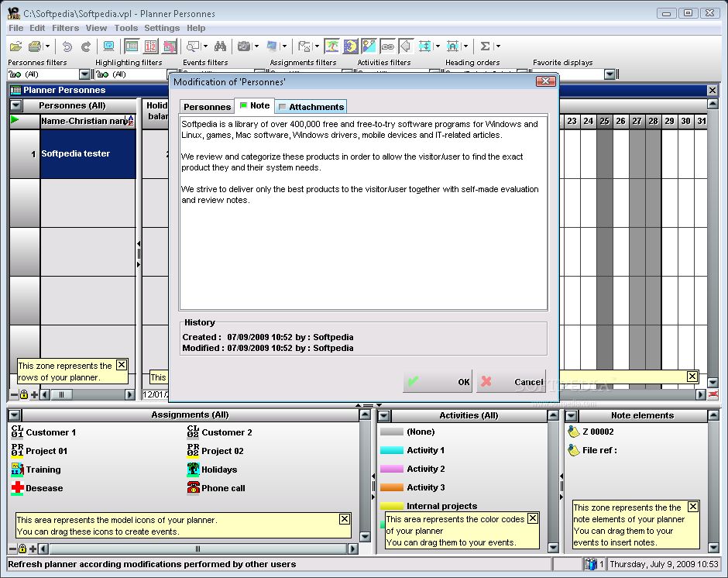Click the Assignments panel scroll-down arrow
Image resolution: width=728 pixels, height=578 pixels.
click(x=365, y=537)
